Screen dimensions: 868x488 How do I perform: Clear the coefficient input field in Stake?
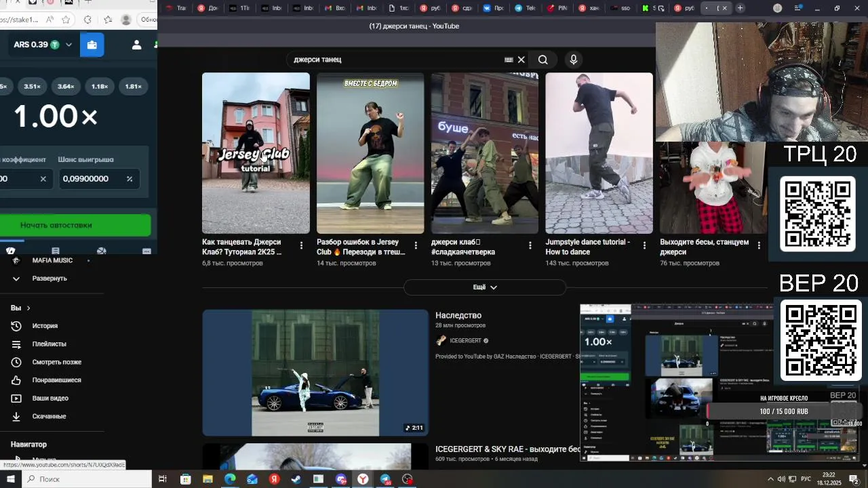[x=43, y=179]
